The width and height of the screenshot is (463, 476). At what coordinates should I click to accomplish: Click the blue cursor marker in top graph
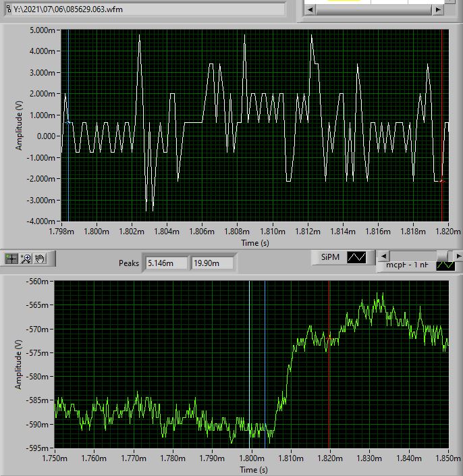pos(68,123)
